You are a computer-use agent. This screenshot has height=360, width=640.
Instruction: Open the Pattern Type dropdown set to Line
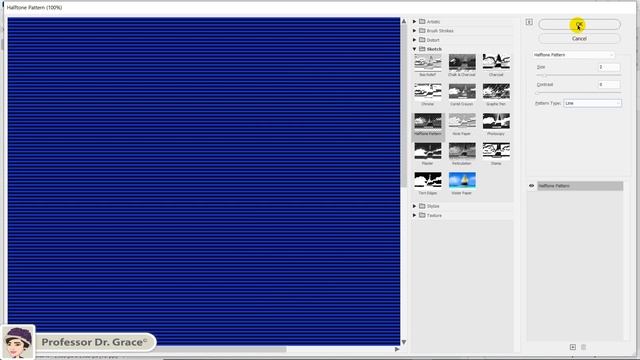pos(592,103)
